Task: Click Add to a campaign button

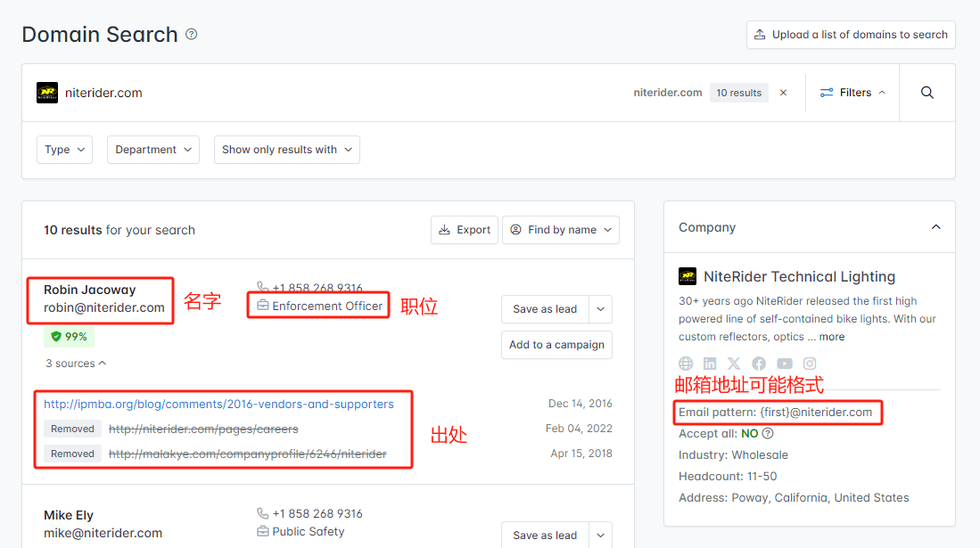Action: click(556, 345)
